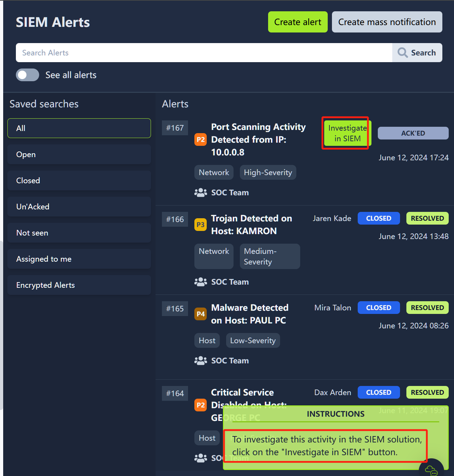Screen dimensions: 454x476
Task: Click assignee name Dax Arden
Action: [333, 392]
